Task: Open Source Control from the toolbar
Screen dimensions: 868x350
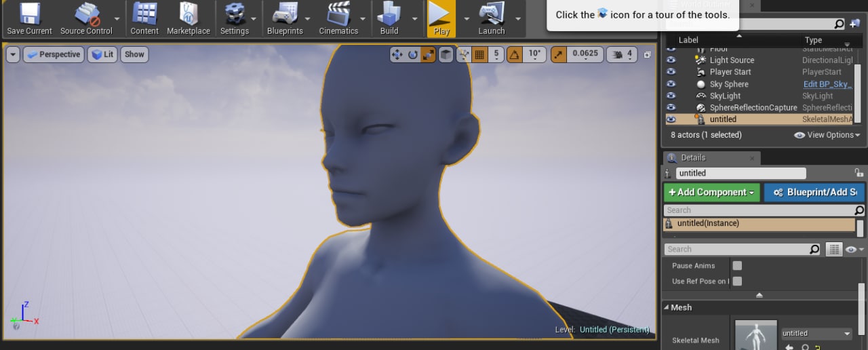Action: (86, 18)
